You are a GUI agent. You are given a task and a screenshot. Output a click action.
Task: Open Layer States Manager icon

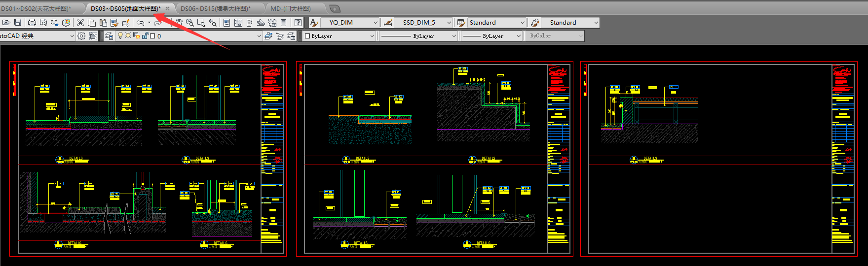(291, 36)
